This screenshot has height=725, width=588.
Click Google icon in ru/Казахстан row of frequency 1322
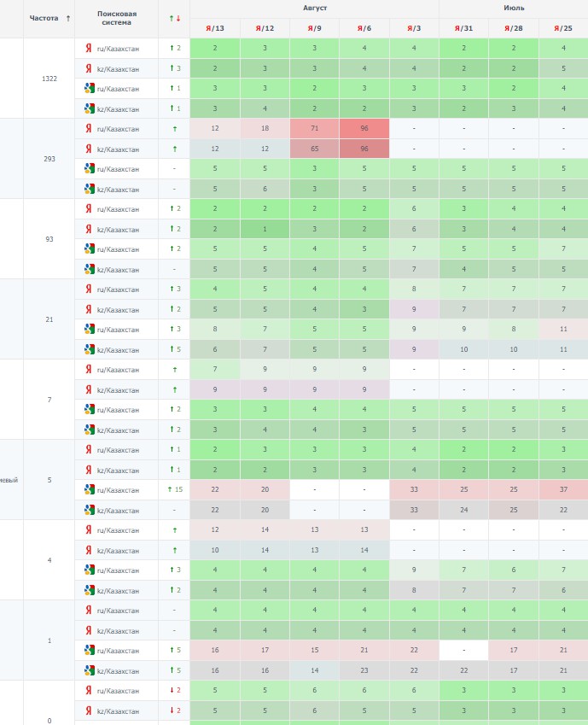(90, 88)
